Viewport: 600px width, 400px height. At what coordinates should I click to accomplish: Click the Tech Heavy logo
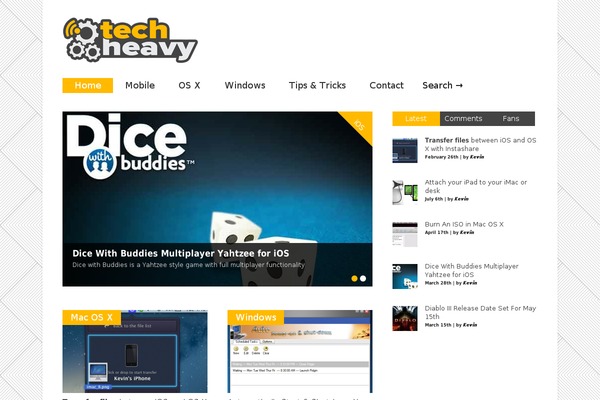[x=130, y=40]
